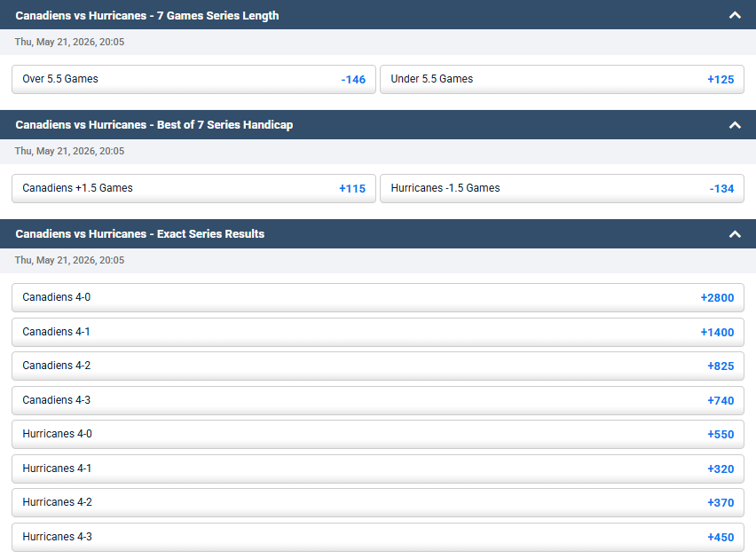This screenshot has height=559, width=756.
Task: Collapse the Exact Series Results section
Action: pos(735,234)
